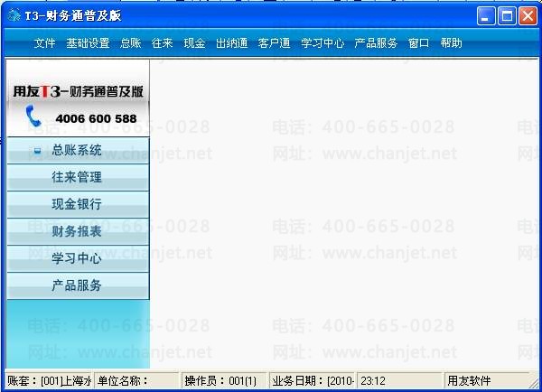Viewport: 542px width, 392px height.
Task: Click the small icon beside 总账系统
Action: (37, 151)
